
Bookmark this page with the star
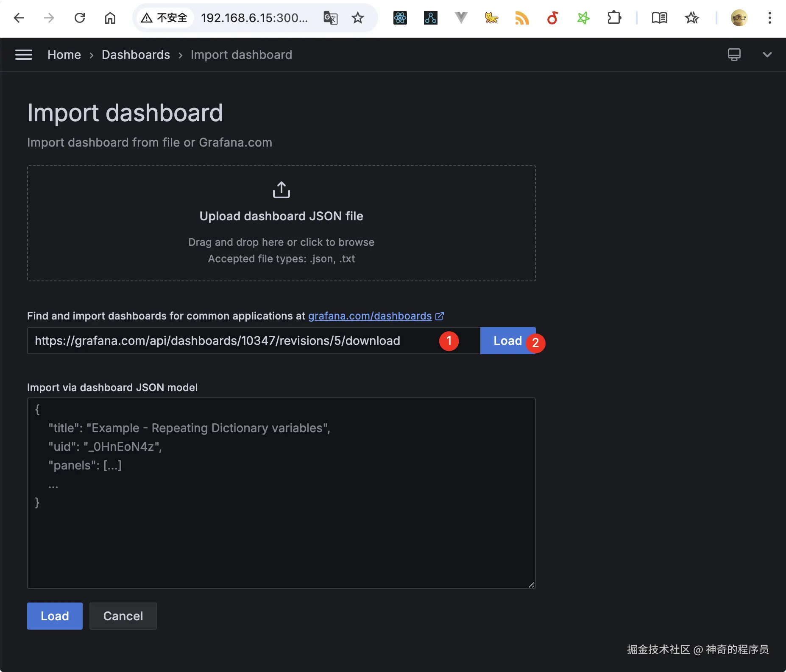(x=358, y=18)
